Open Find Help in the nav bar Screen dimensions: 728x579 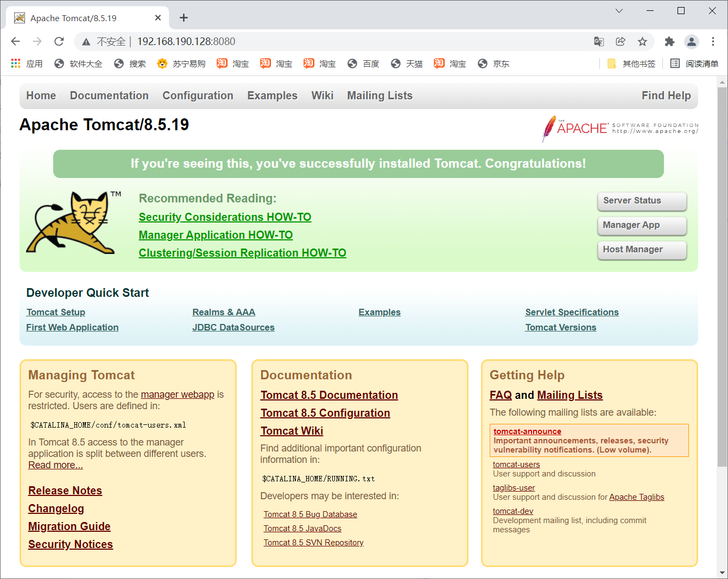(x=666, y=96)
